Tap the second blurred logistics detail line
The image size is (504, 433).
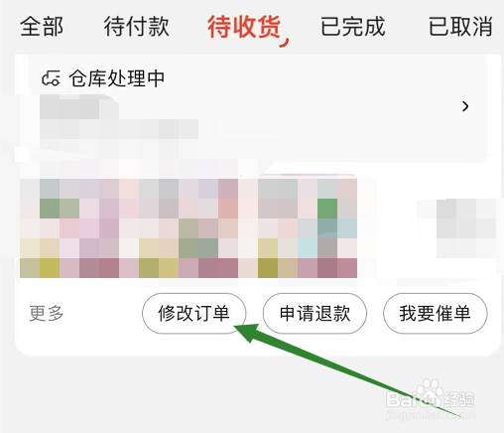[x=119, y=129]
